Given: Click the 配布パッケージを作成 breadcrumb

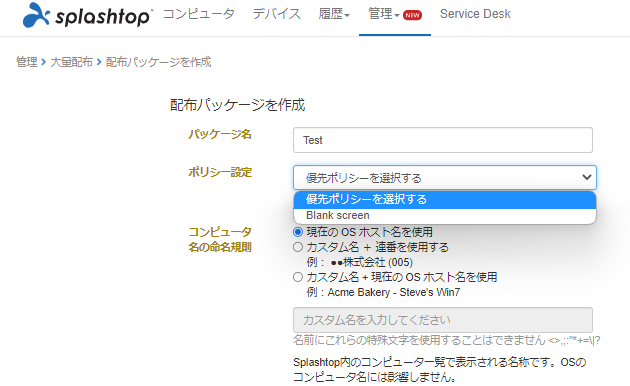Looking at the screenshot, I should (158, 62).
